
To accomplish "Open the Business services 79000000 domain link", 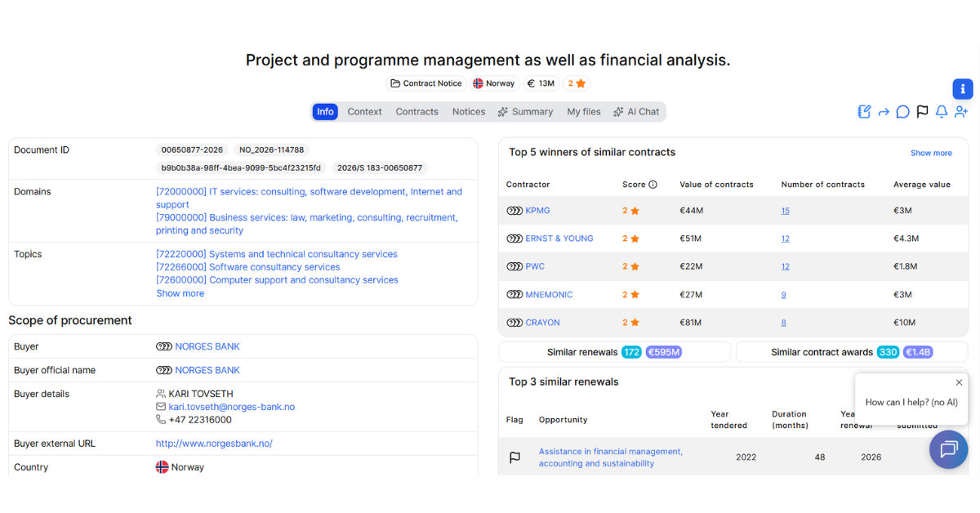I will 307,224.
